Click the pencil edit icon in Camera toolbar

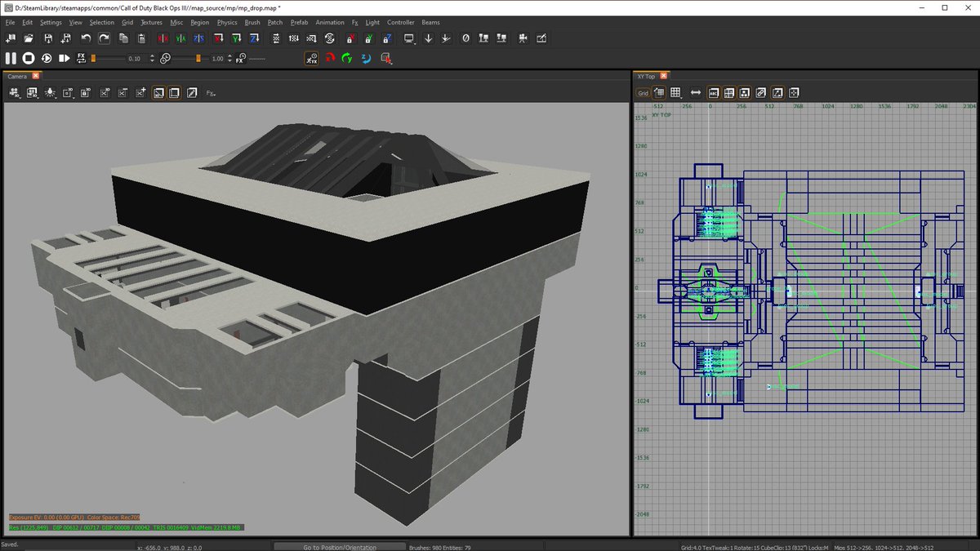pyautogui.click(x=191, y=93)
